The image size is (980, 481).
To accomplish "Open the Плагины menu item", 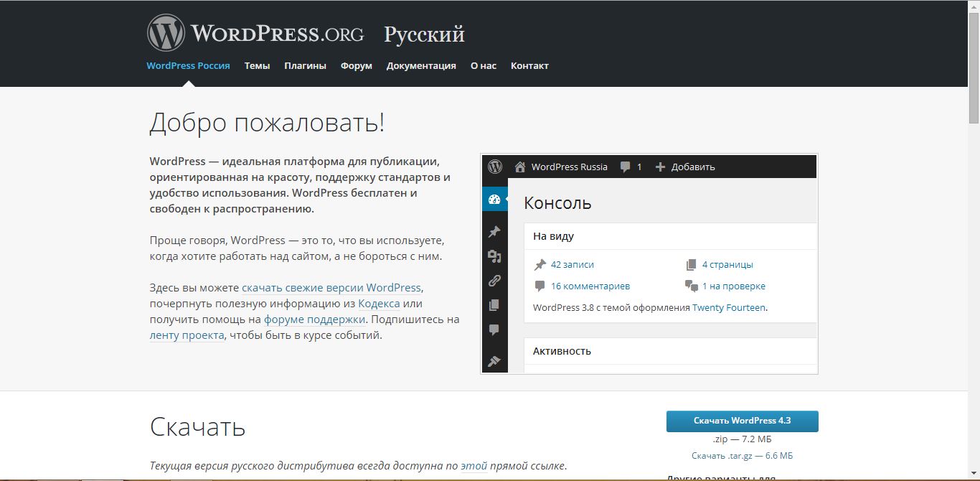I will (305, 65).
